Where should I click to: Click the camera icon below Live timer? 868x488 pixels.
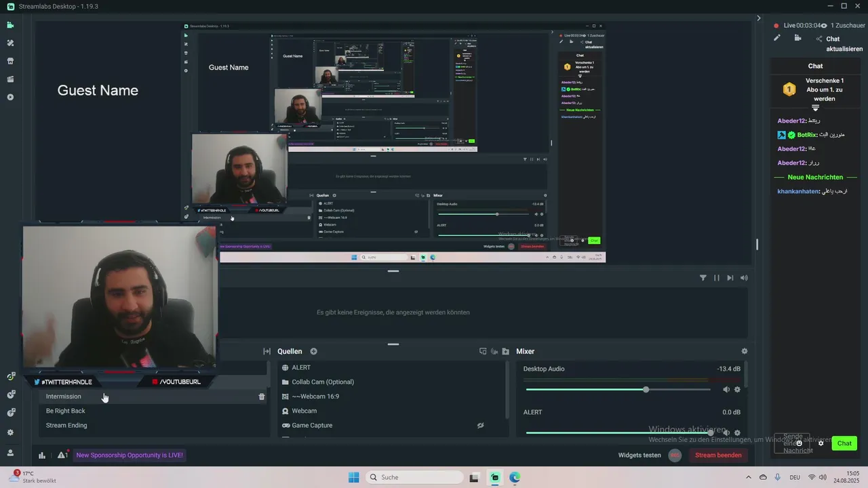(798, 38)
